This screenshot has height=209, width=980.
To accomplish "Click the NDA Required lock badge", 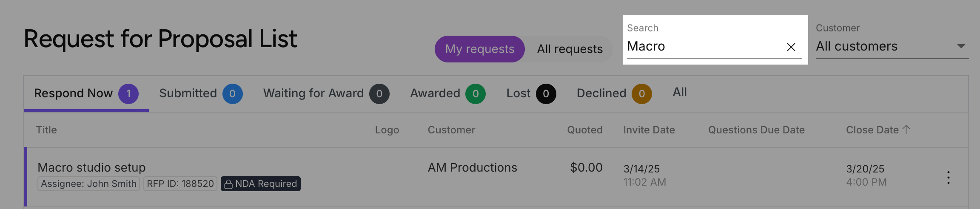I will click(260, 184).
